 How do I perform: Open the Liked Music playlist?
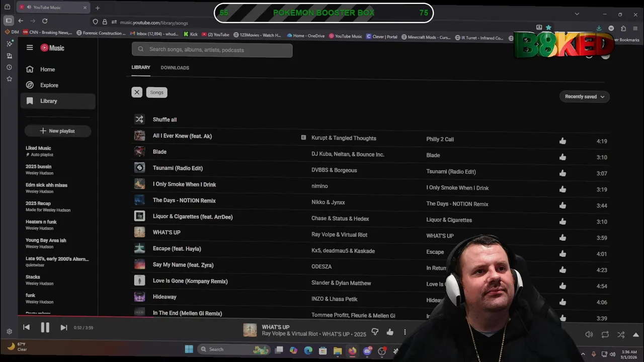click(x=38, y=148)
